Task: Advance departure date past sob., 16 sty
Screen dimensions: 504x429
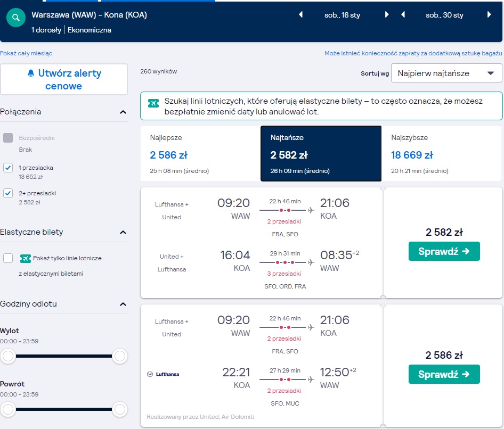Action: click(x=387, y=14)
